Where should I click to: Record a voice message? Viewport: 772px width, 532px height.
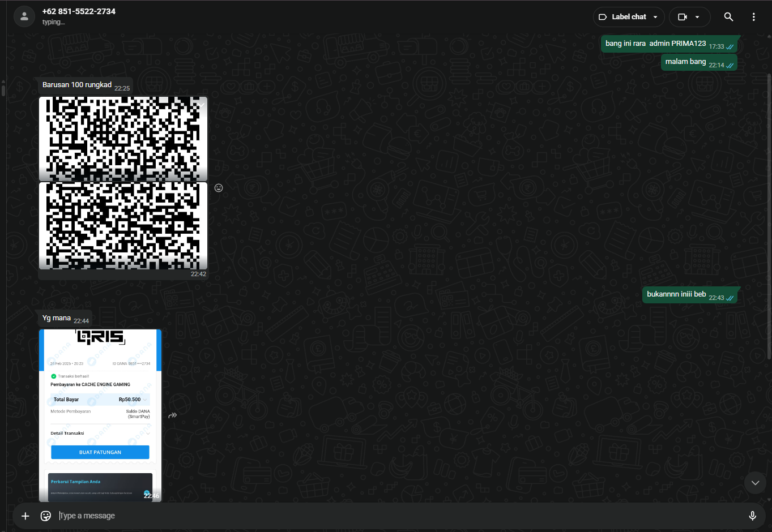[x=752, y=516]
